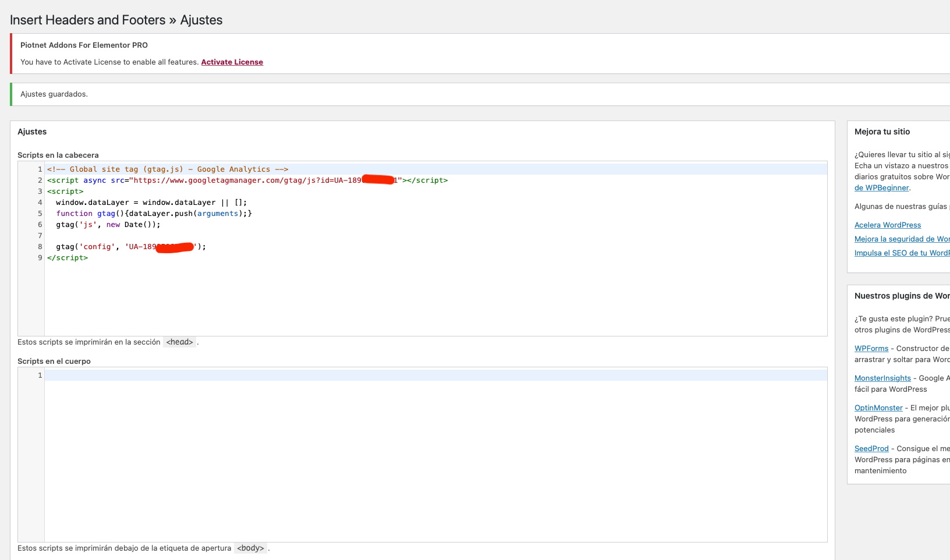This screenshot has height=560, width=950.
Task: Click the Insert Headers and Footers page title
Action: (x=116, y=20)
